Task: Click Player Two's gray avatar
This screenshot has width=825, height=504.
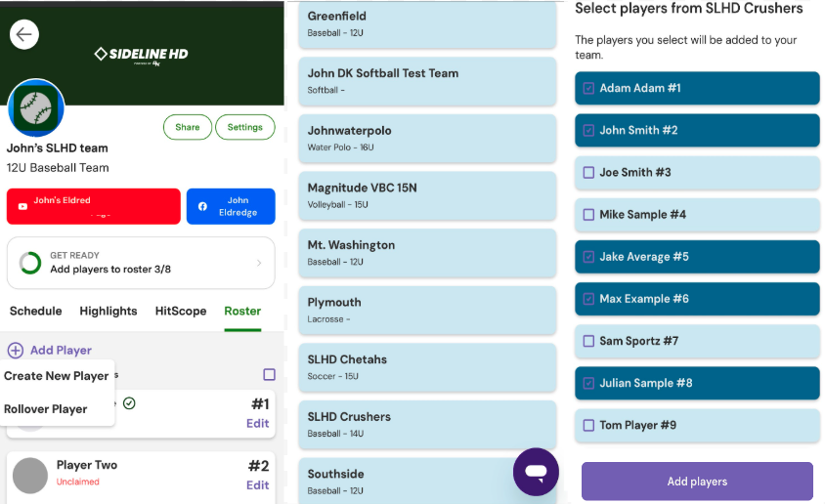Action: [x=30, y=475]
